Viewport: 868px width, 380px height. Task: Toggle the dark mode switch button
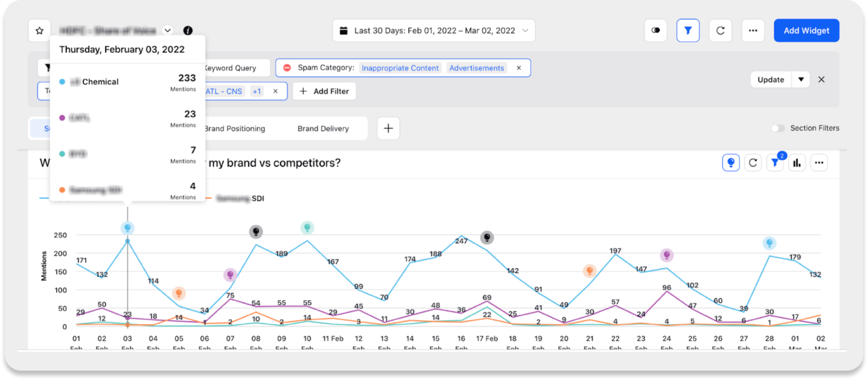click(x=656, y=30)
